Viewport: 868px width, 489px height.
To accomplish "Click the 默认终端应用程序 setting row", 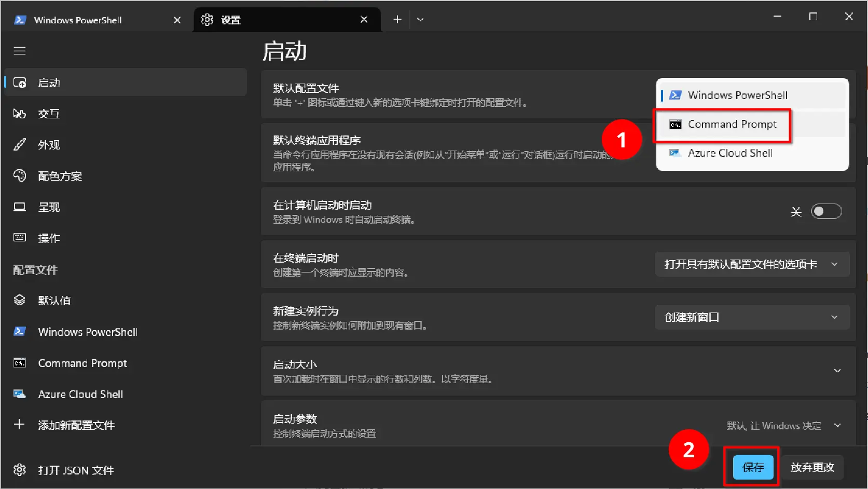I will click(x=558, y=153).
